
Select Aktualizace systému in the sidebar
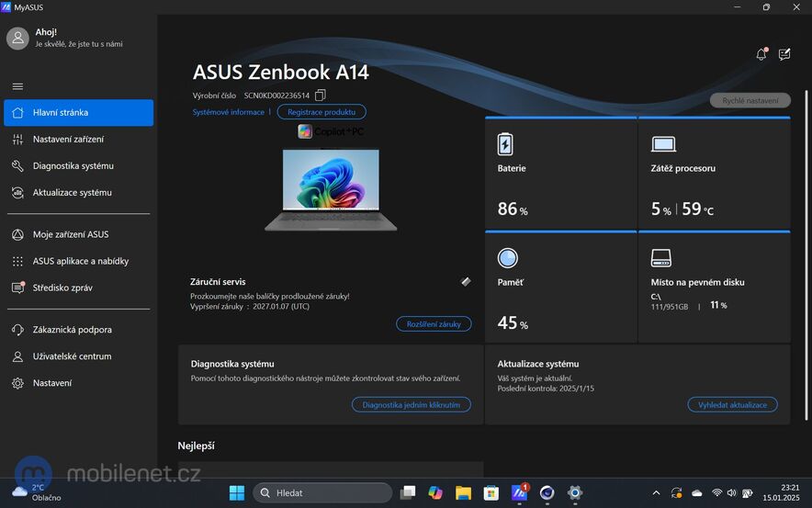point(79,192)
